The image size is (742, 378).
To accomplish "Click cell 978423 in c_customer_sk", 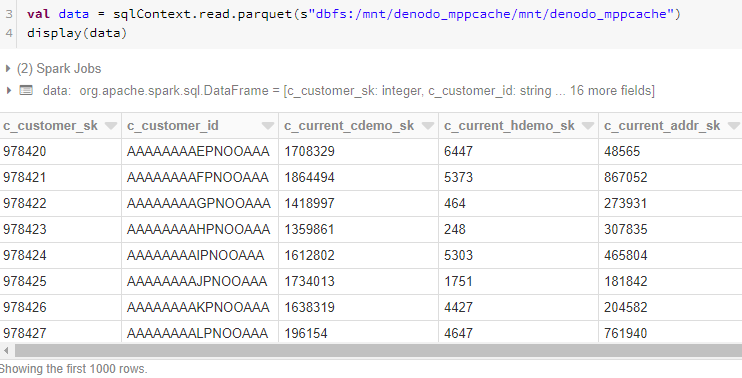I will point(25,229).
